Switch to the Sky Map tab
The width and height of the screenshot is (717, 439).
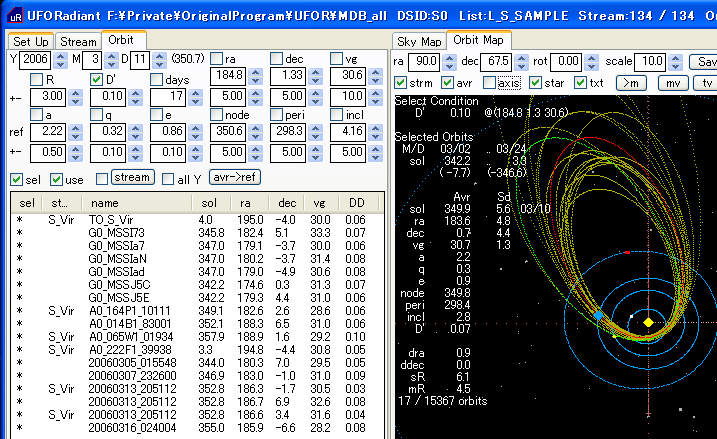coord(418,41)
